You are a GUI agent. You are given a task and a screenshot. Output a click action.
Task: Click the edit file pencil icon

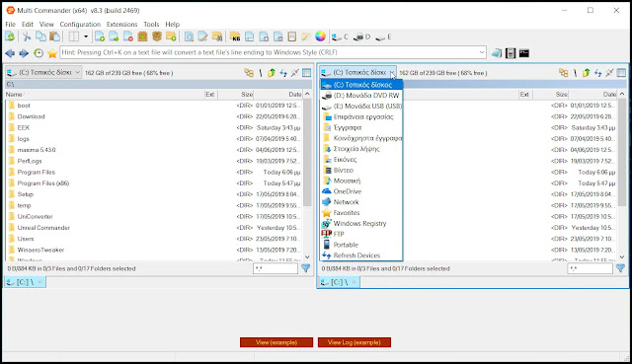pyautogui.click(x=202, y=36)
